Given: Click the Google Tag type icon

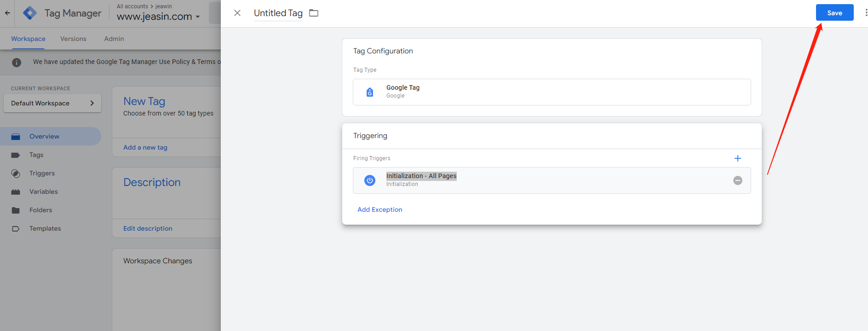Looking at the screenshot, I should pyautogui.click(x=370, y=92).
